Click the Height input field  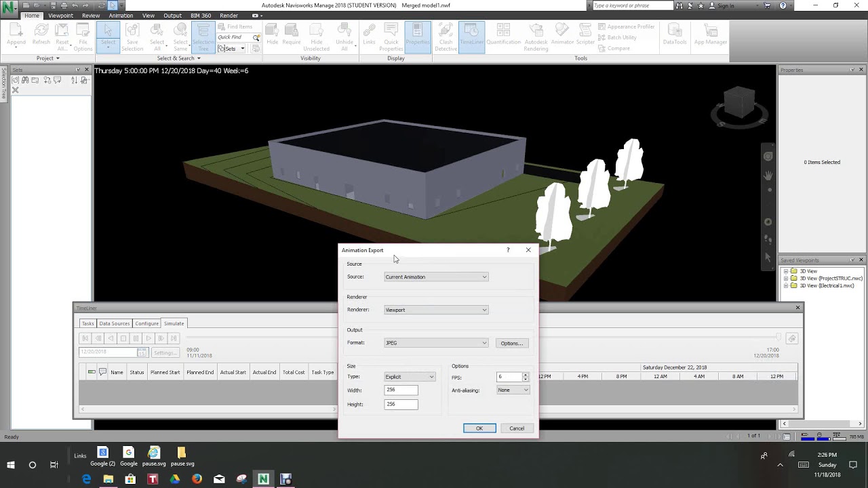pyautogui.click(x=401, y=405)
